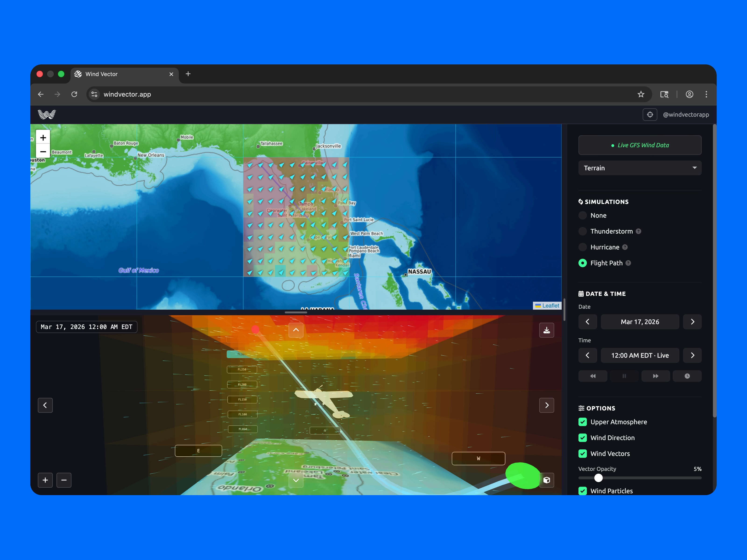Viewport: 747px width, 560px height.
Task: Uncheck the Upper Atmosphere option
Action: point(582,422)
